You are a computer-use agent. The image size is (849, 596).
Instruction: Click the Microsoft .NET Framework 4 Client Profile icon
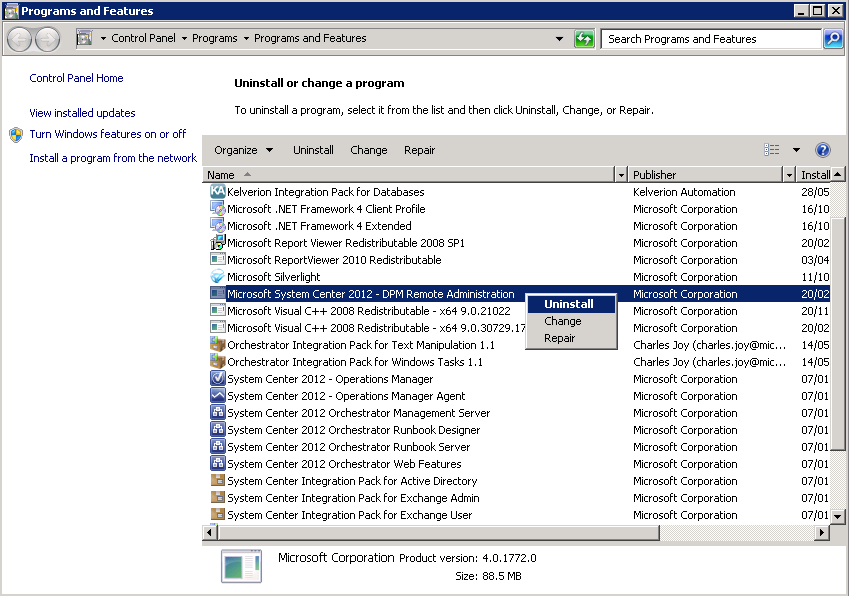point(217,209)
